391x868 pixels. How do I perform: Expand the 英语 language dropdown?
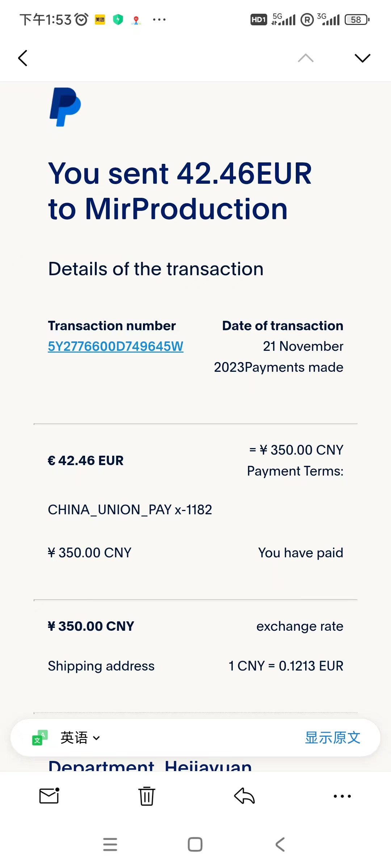(80, 738)
